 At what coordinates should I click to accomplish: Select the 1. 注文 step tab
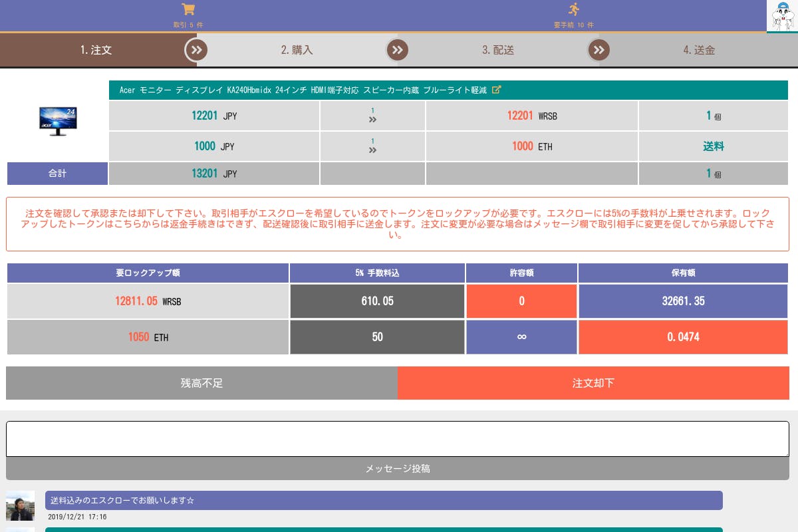click(x=96, y=50)
